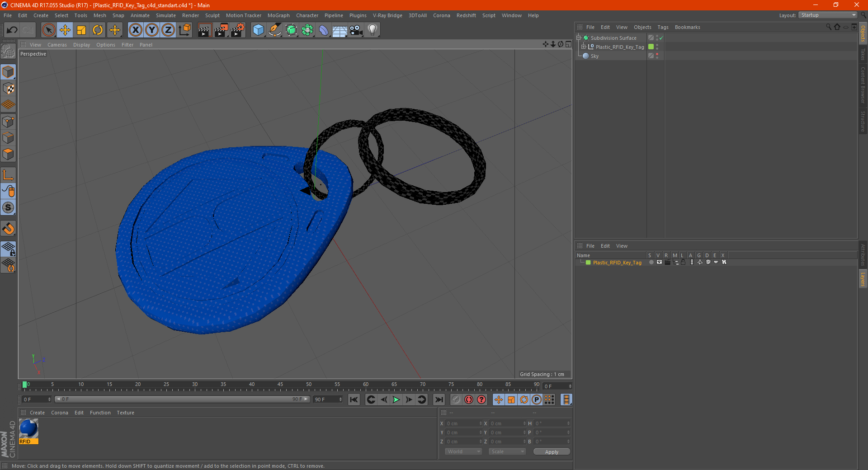The height and width of the screenshot is (470, 868).
Task: Open the MoGraph menu
Action: click(278, 15)
